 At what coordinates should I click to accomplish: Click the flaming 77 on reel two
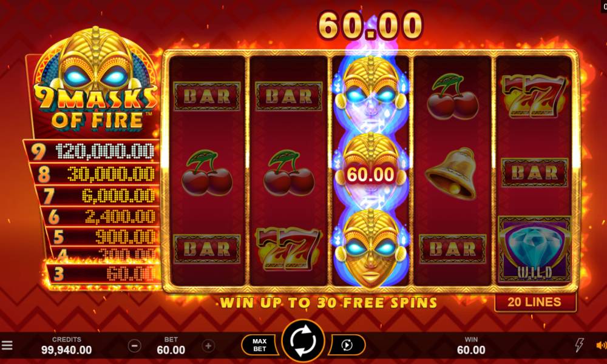click(x=289, y=249)
